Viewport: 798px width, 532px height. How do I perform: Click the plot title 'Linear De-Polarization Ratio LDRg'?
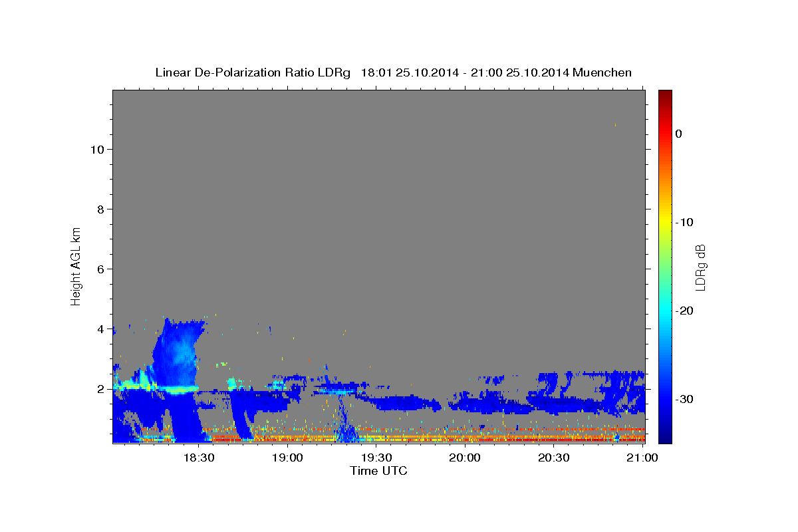point(253,72)
